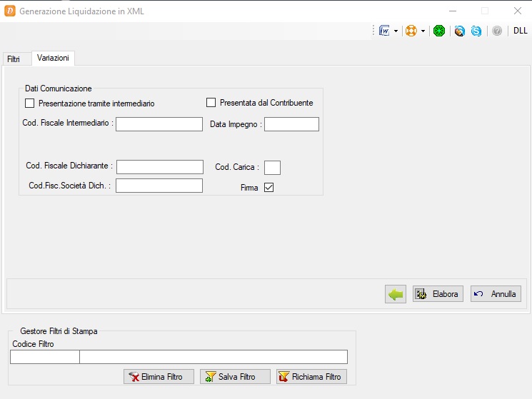Click the Cod.Fisc.Società Dich. field
The image size is (532, 399).
click(159, 186)
